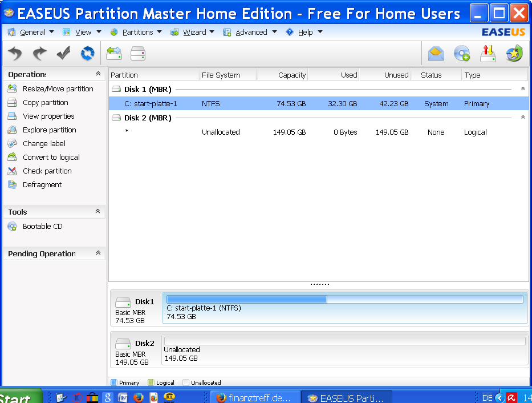Sort by Used column header
This screenshot has width=532, height=403.
tap(334, 75)
